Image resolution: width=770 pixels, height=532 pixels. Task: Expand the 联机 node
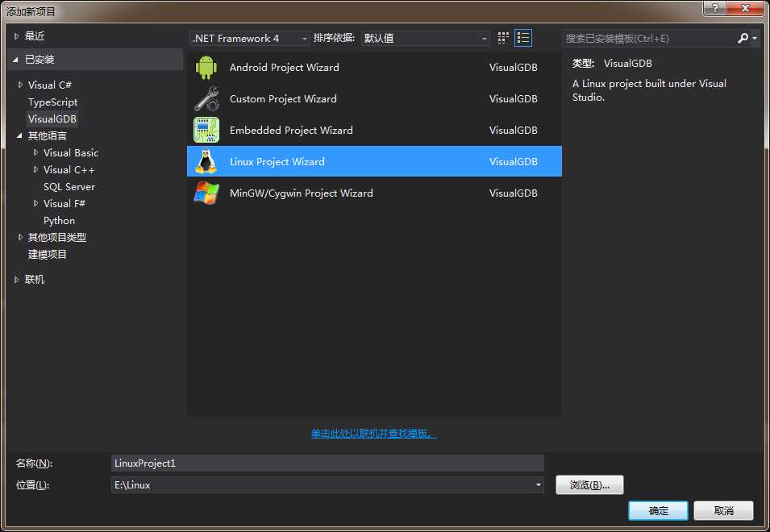16,279
